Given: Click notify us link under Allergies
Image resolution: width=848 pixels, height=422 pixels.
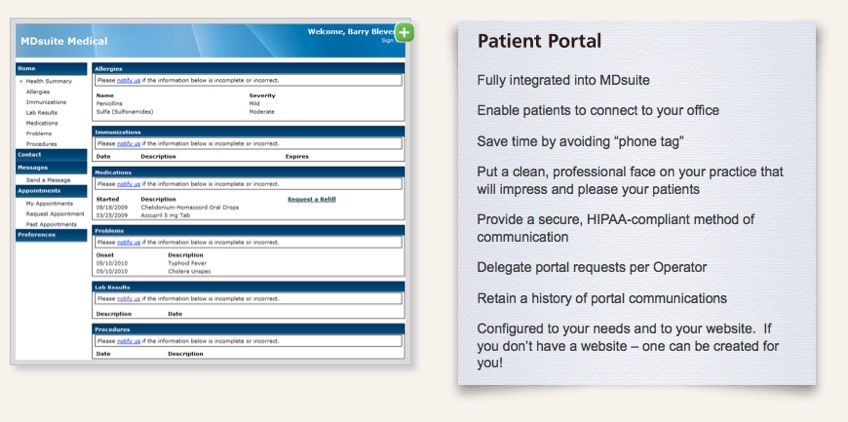Looking at the screenshot, I should click(x=128, y=80).
